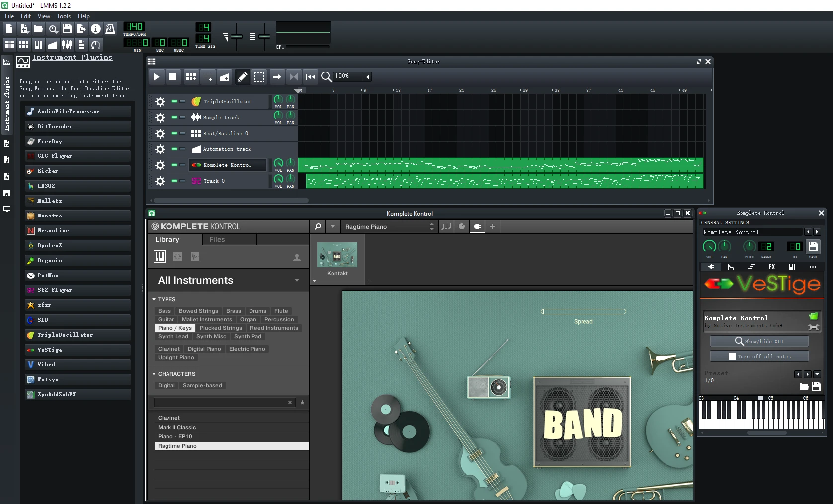The width and height of the screenshot is (833, 504).
Task: Show the Beat+Bassline Editor icon
Action: click(24, 45)
